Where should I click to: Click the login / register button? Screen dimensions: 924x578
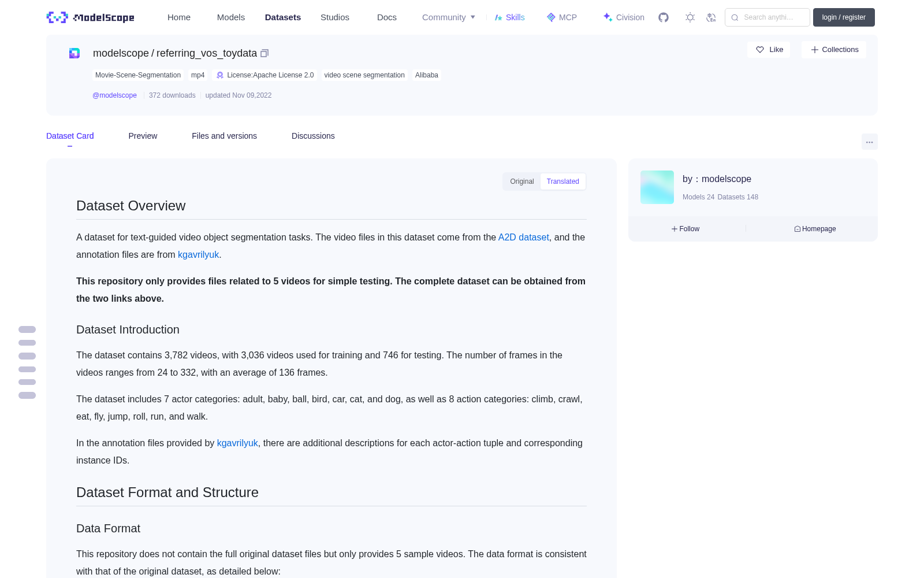click(844, 17)
